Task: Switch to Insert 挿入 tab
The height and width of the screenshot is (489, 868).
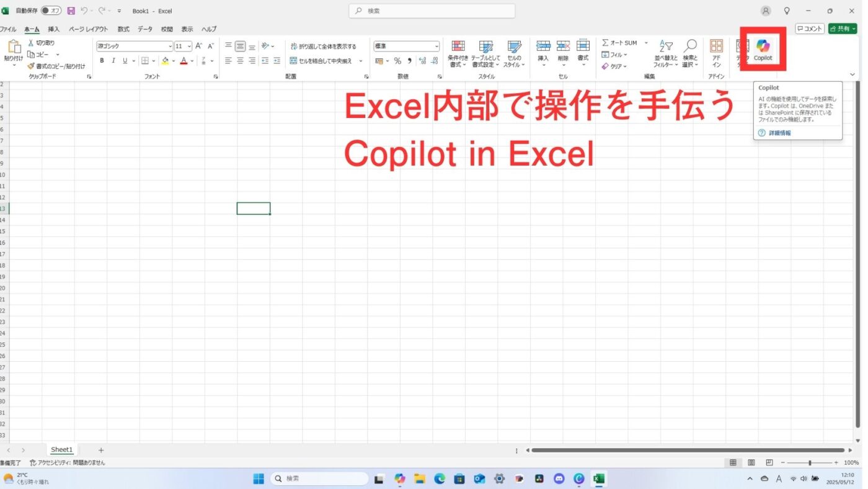Action: (x=54, y=29)
